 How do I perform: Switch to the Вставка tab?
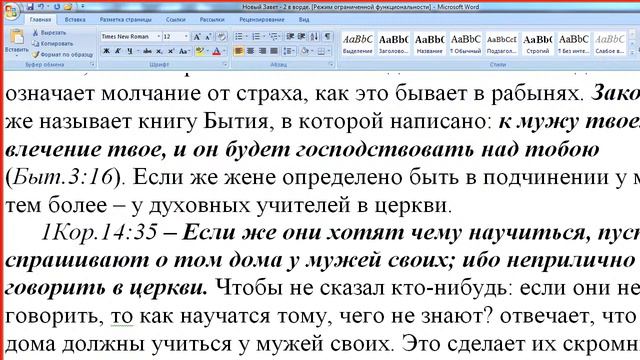(75, 20)
